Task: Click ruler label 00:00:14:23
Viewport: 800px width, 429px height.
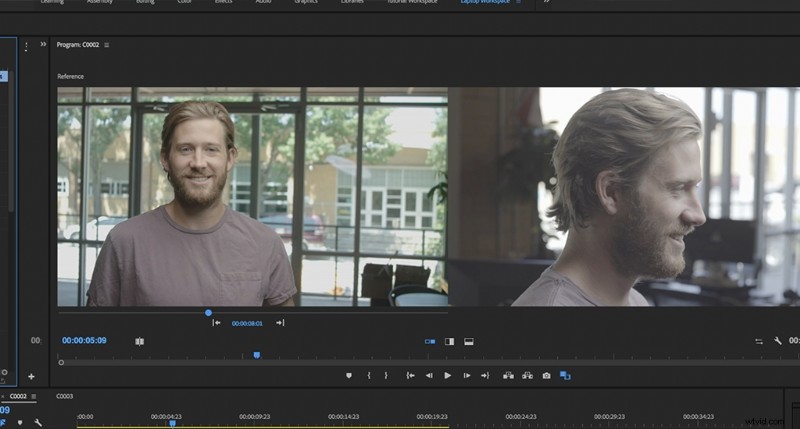Action: coord(343,417)
